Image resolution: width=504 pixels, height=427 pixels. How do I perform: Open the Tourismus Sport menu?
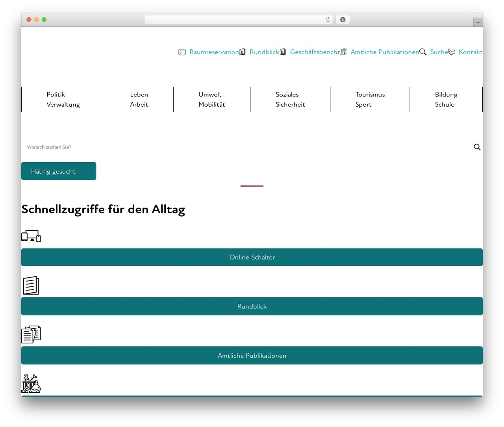pos(370,99)
